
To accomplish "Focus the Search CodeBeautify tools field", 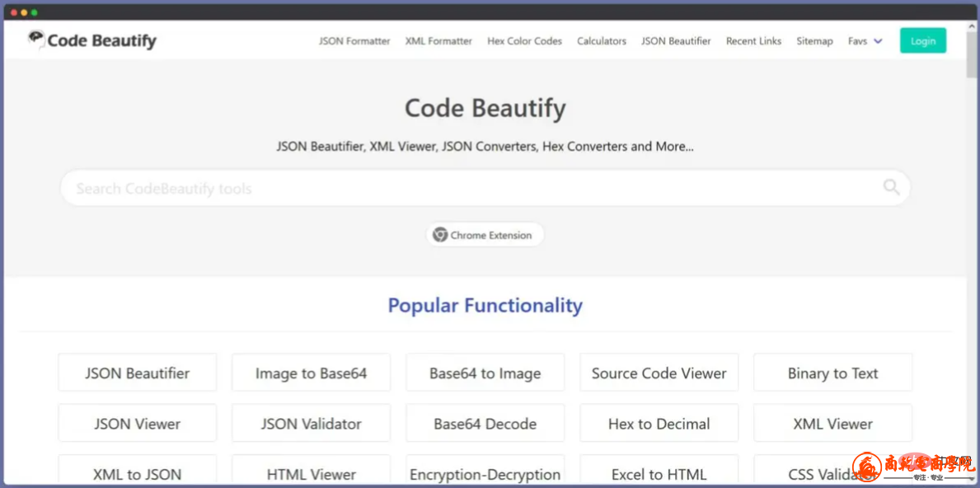I will [485, 188].
